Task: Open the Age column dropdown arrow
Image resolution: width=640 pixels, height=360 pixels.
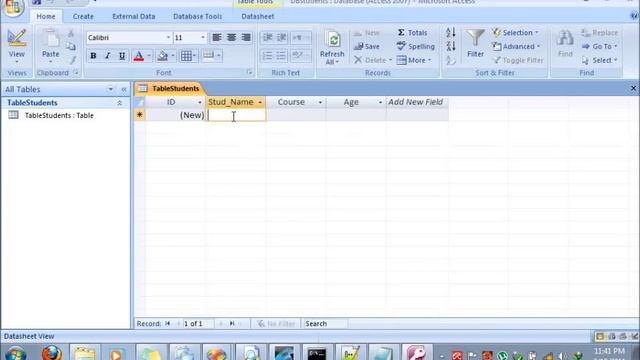Action: click(x=380, y=102)
